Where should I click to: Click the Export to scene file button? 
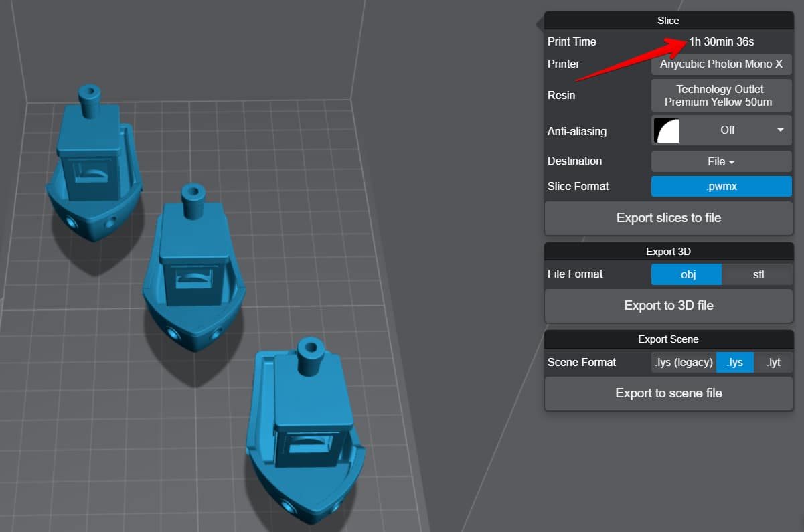tap(668, 393)
